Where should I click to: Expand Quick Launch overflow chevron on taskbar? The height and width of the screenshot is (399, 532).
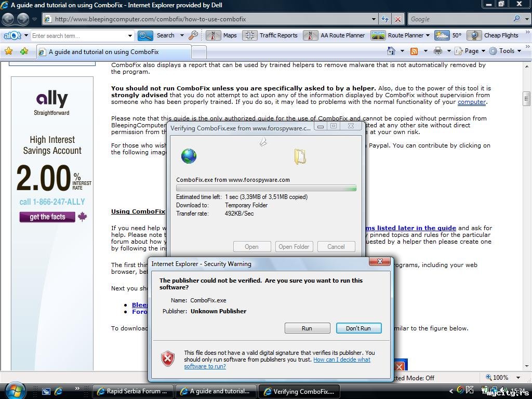click(x=77, y=388)
